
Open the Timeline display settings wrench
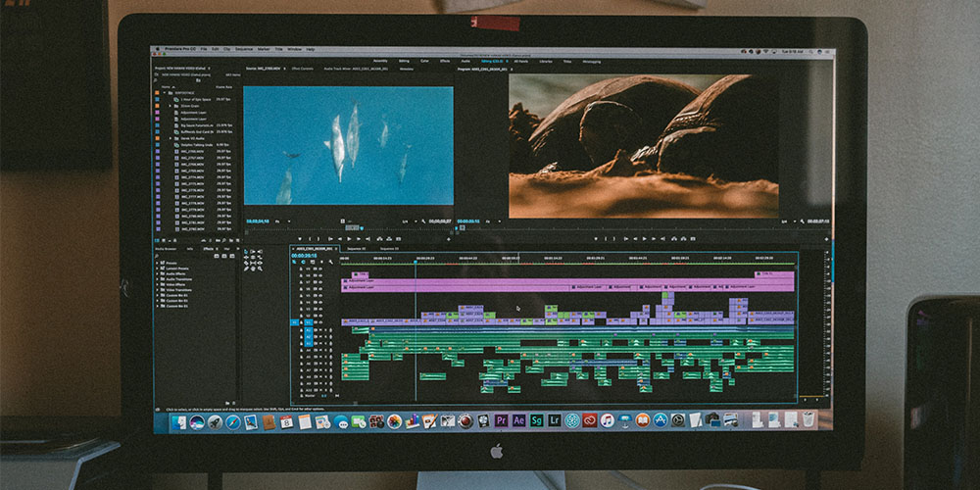click(331, 262)
